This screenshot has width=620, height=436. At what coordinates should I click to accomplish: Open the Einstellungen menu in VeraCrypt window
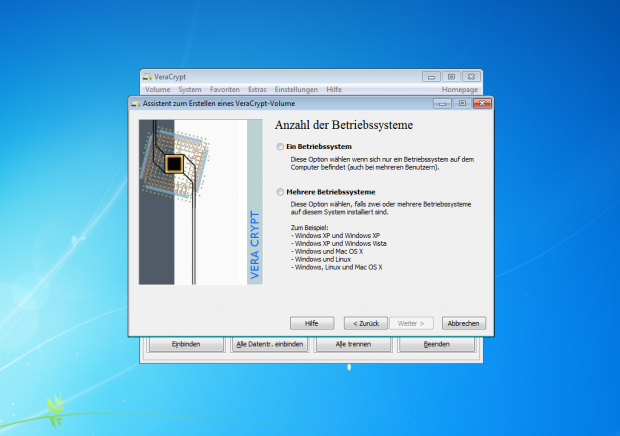tap(296, 90)
